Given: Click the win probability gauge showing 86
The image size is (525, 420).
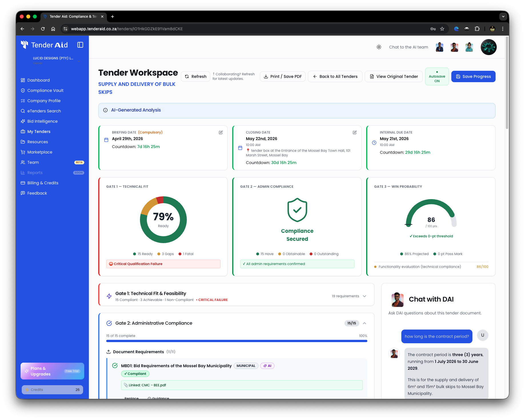Looking at the screenshot, I should click(431, 213).
